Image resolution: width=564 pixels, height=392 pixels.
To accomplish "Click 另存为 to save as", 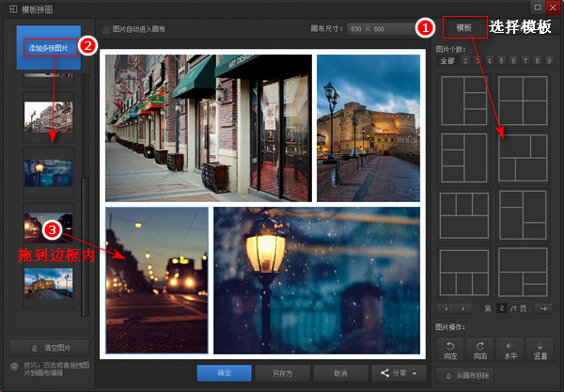I will (x=282, y=373).
